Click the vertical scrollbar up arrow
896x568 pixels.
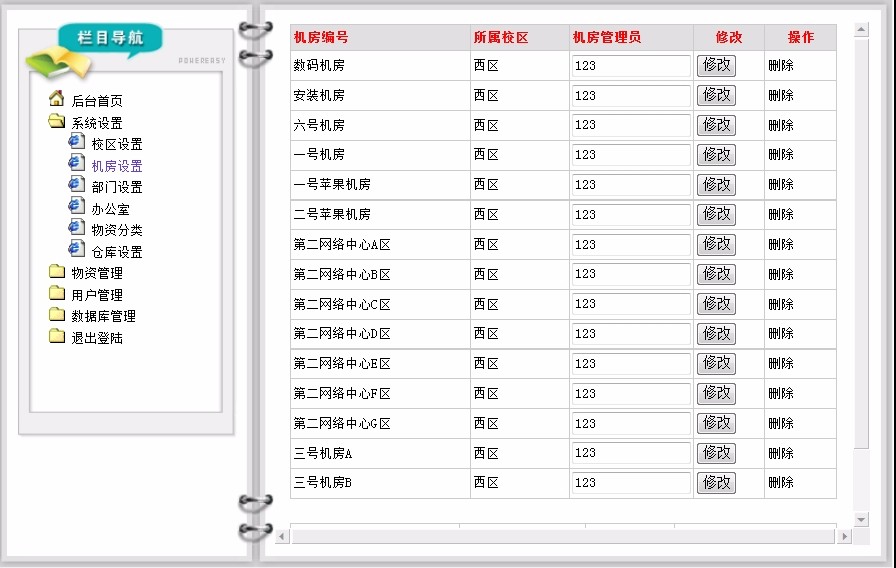click(x=861, y=29)
